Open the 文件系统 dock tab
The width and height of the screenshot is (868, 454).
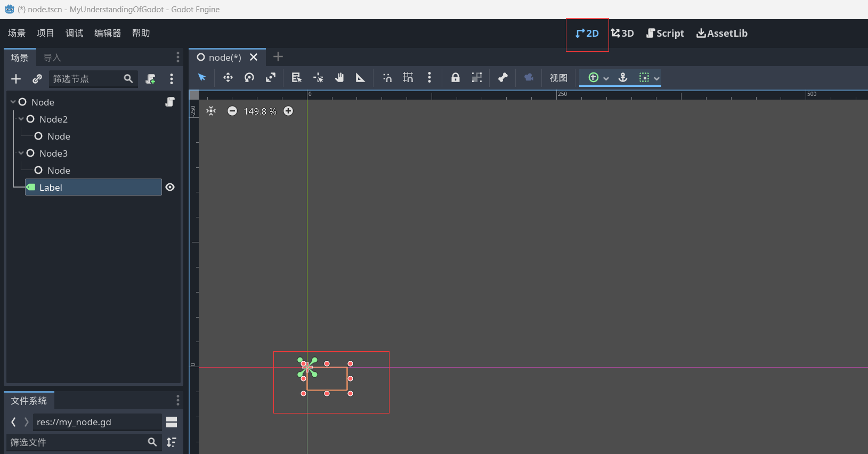[29, 401]
